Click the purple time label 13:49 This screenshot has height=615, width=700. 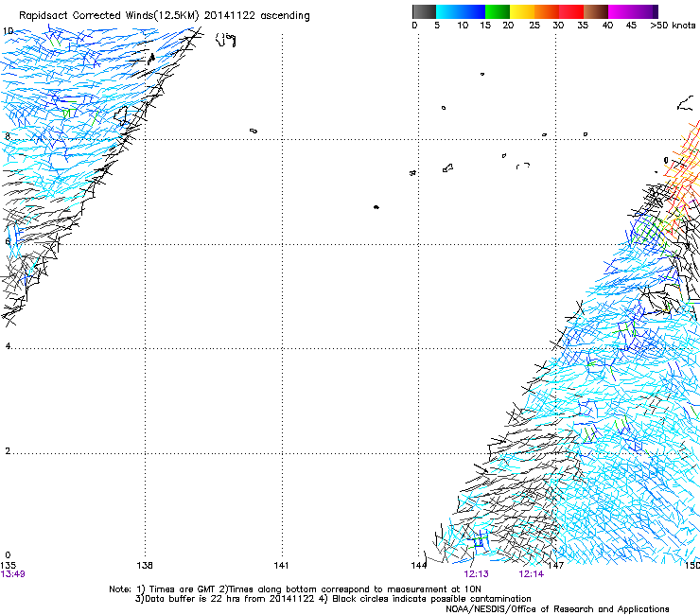click(x=13, y=574)
